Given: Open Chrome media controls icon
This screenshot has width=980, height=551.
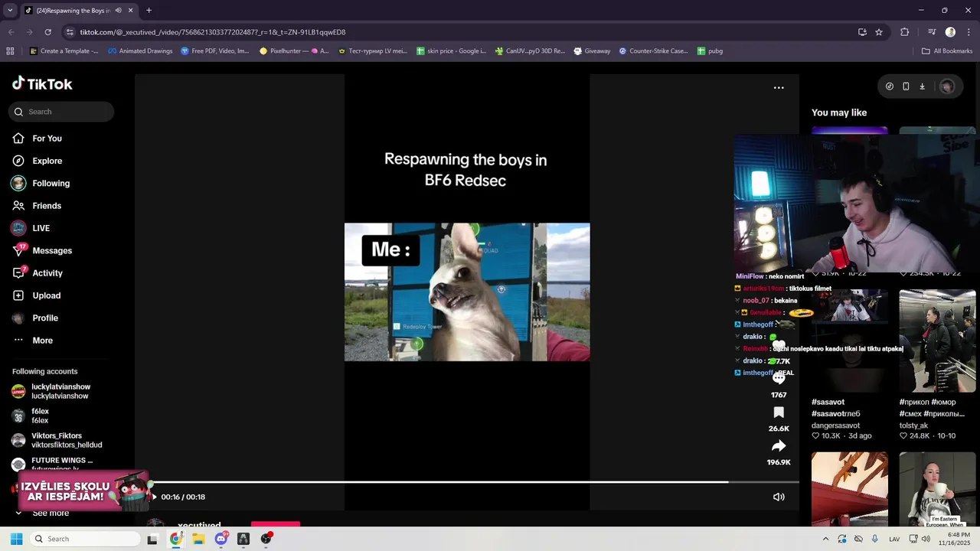Looking at the screenshot, I should 932,32.
